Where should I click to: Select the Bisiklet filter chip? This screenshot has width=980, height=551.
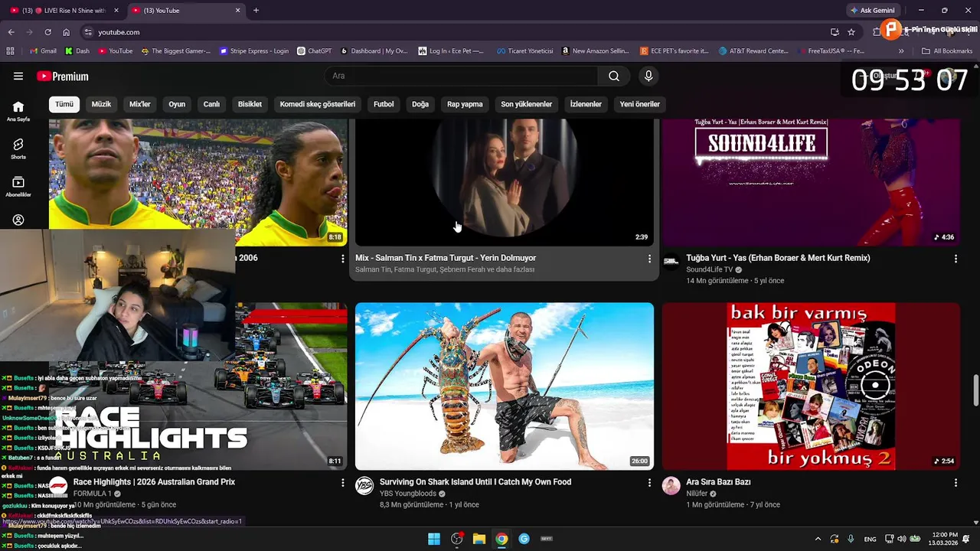(250, 104)
